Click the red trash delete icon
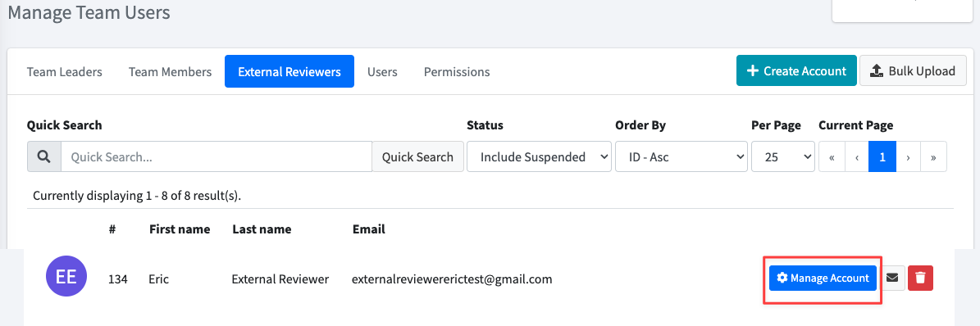The image size is (980, 326). click(x=920, y=278)
